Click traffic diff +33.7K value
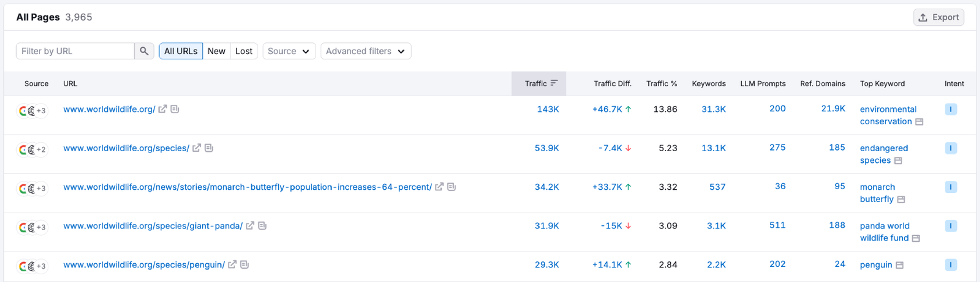This screenshot has height=282, width=980. coord(607,187)
